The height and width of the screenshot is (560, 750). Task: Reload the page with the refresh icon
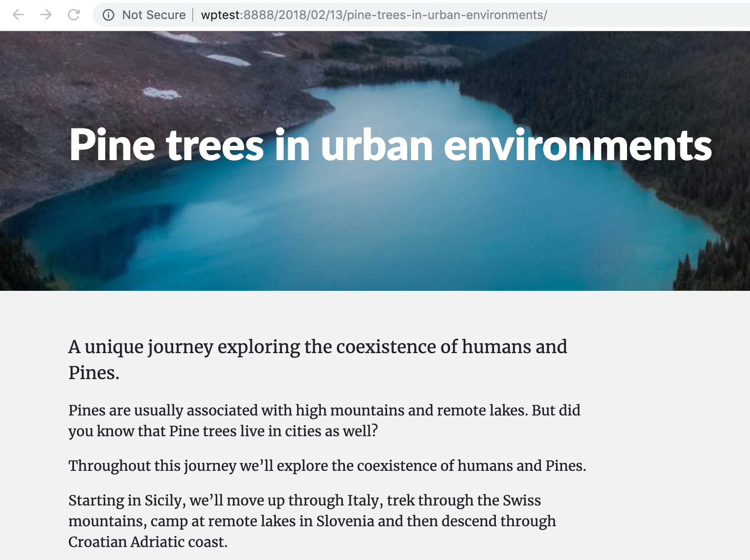[x=74, y=15]
